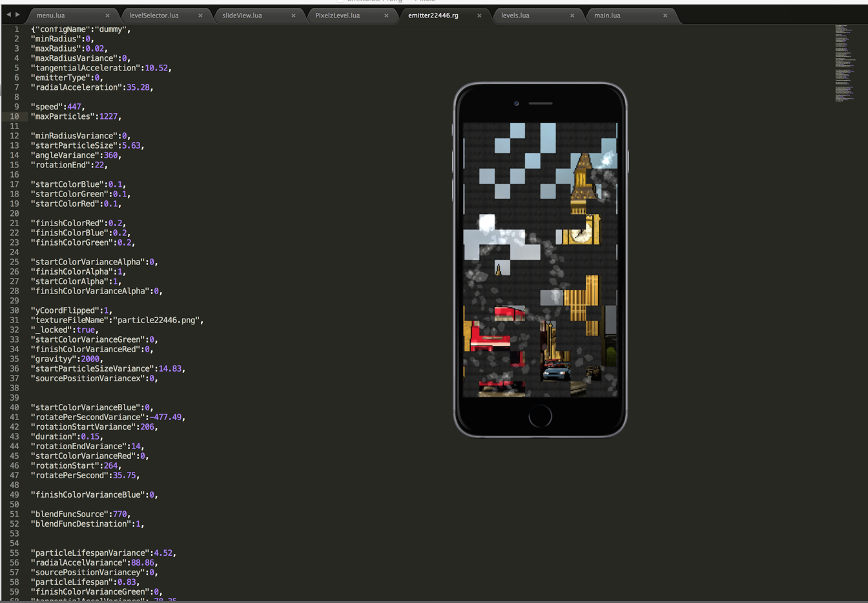Click the "maxParticles":1227 line
The height and width of the screenshot is (603, 868).
[x=76, y=116]
